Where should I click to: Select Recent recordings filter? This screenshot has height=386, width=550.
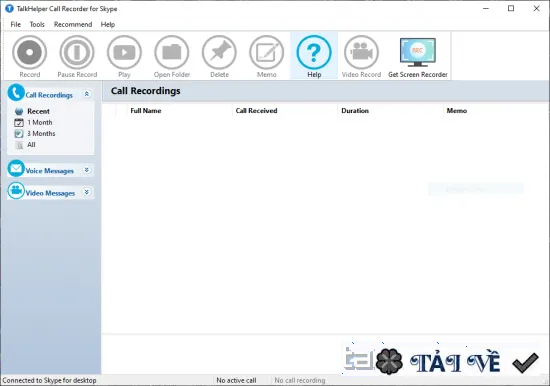tap(38, 111)
